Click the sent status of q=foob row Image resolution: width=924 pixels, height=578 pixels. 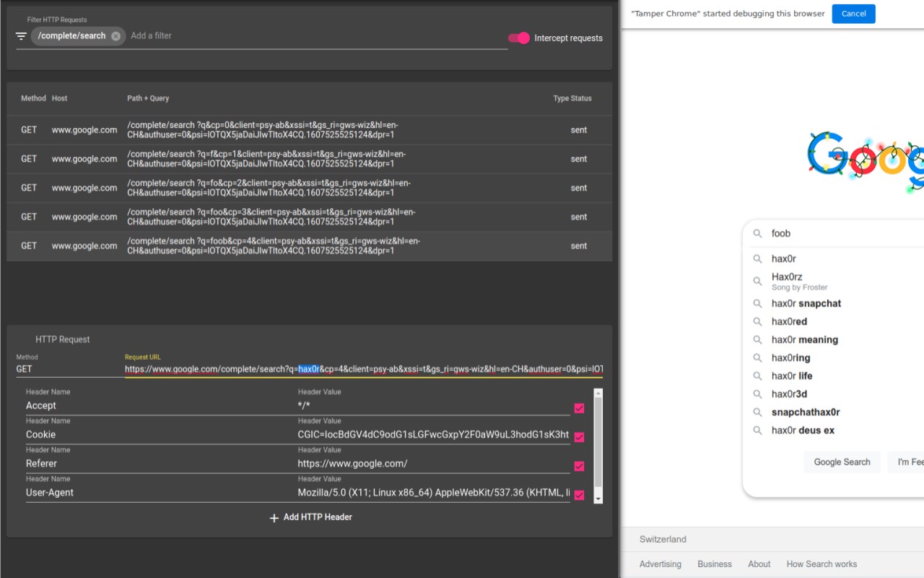coord(579,246)
